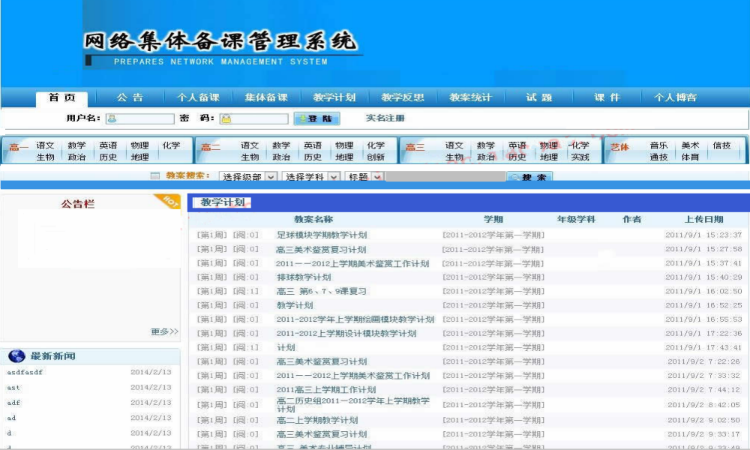Click the 搜索 search button
750x450 pixels.
[x=530, y=177]
